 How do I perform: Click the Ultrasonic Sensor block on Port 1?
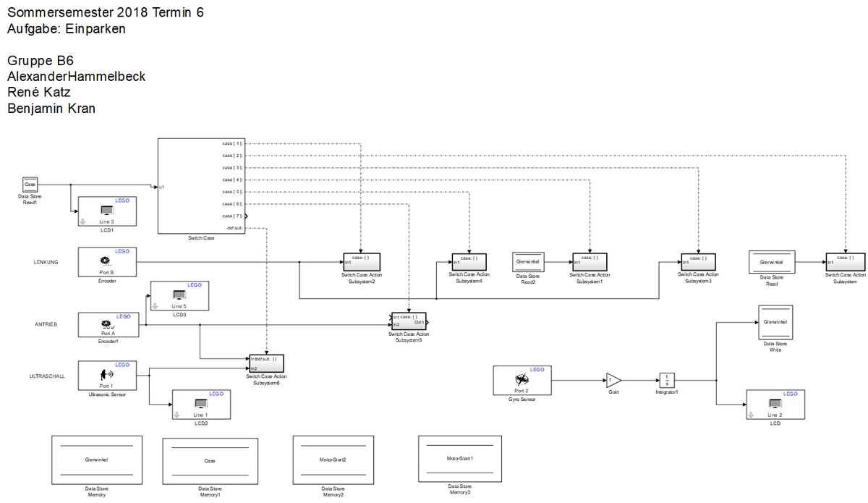tap(107, 375)
